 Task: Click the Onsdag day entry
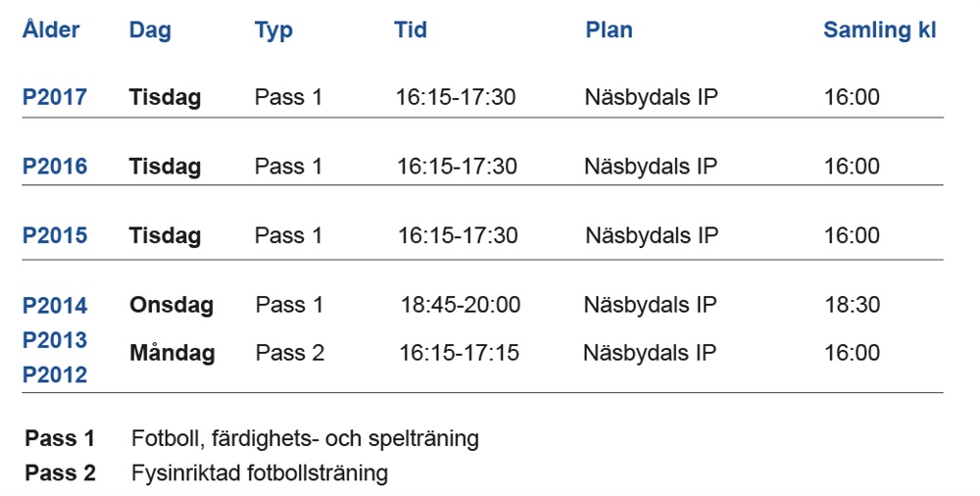[x=171, y=306]
